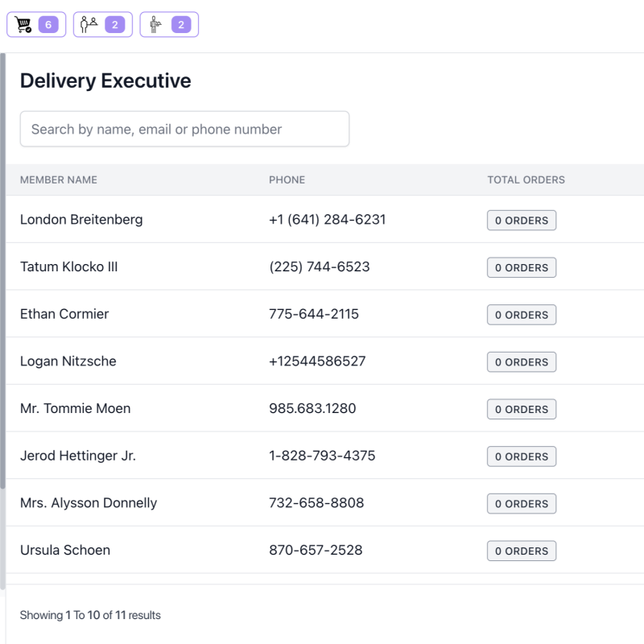Click the Phone column header
The image size is (644, 644).
click(x=287, y=180)
